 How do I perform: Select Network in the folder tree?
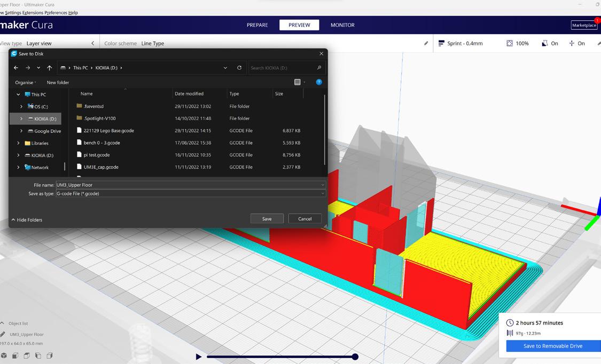(40, 167)
